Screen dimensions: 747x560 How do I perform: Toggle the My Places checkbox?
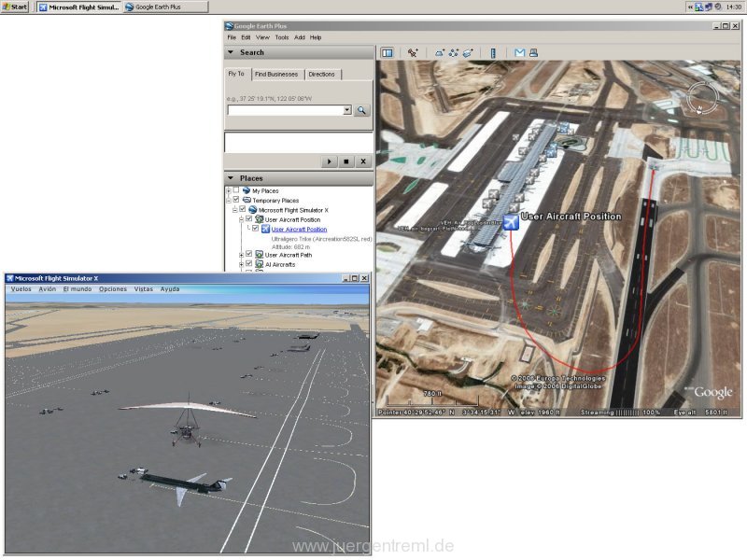(x=236, y=190)
